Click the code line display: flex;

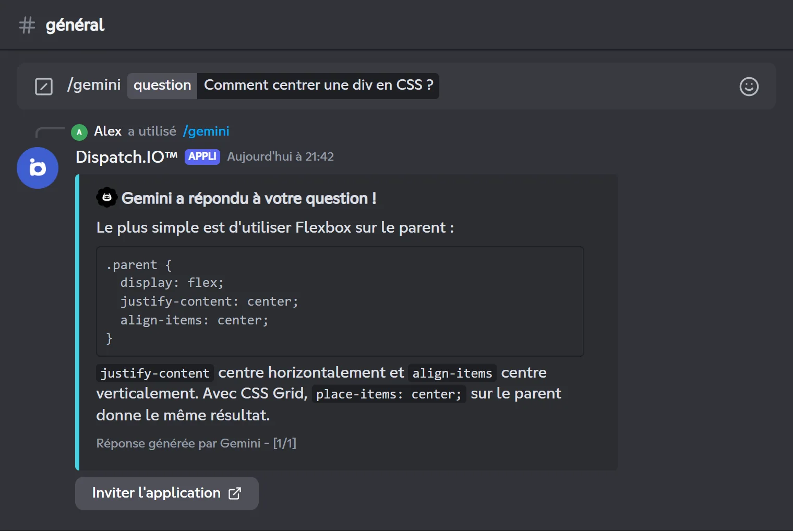172,283
